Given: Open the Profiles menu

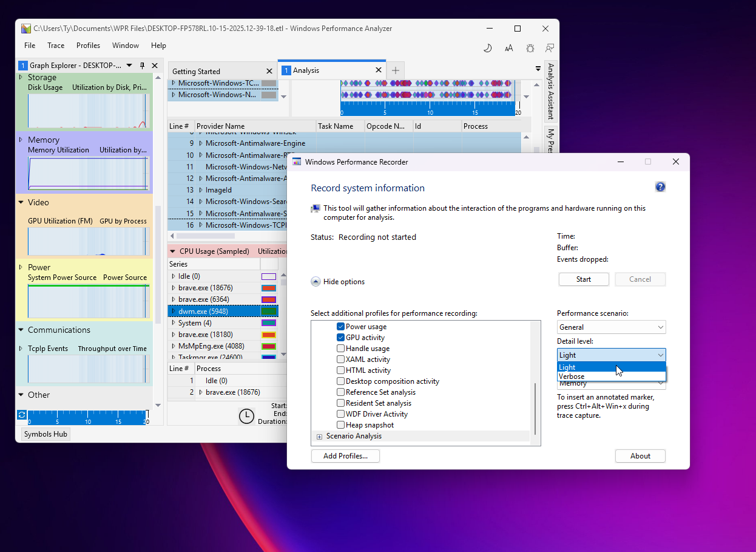Looking at the screenshot, I should (88, 46).
